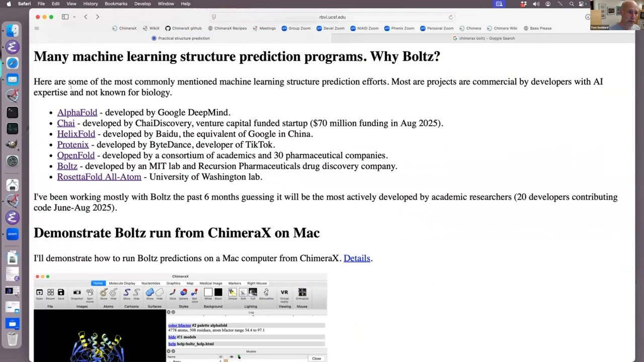Open the Trash in the dock
Screen dimensions: 644x362
coord(13,339)
